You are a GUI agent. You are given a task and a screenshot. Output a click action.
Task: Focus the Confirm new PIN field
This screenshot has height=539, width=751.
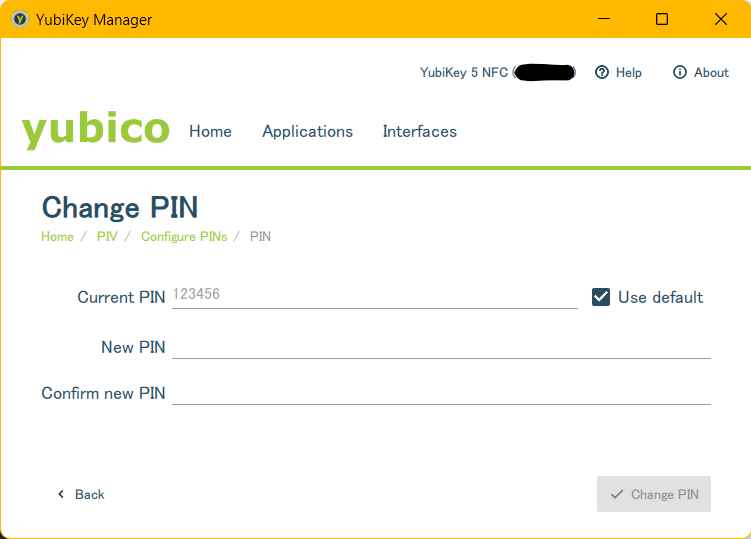441,392
